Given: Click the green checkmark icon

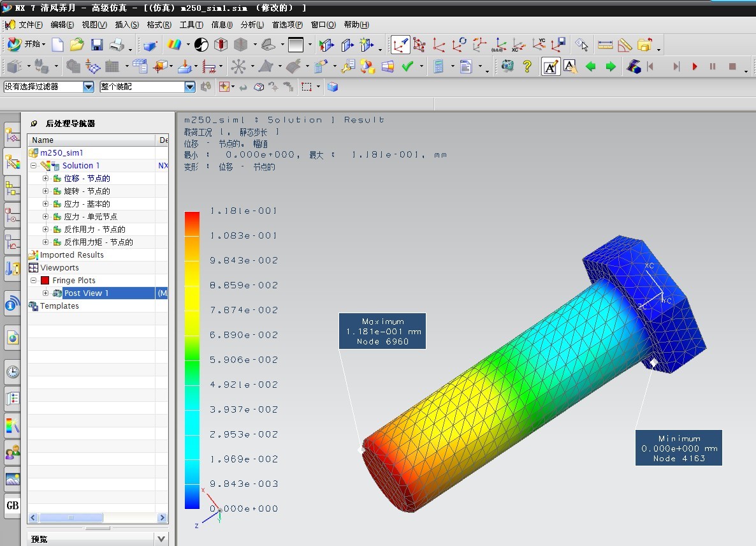Looking at the screenshot, I should (408, 66).
